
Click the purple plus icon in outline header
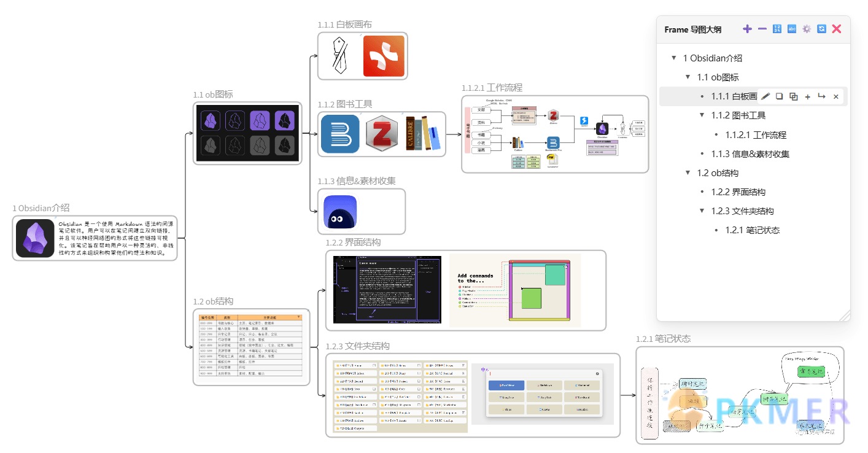pos(747,29)
